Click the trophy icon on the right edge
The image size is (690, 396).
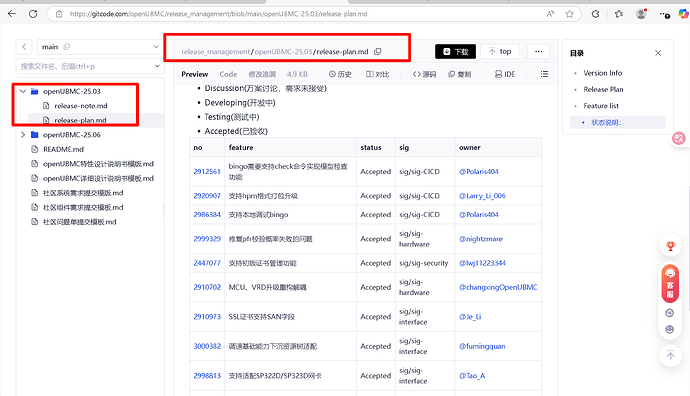tap(670, 246)
